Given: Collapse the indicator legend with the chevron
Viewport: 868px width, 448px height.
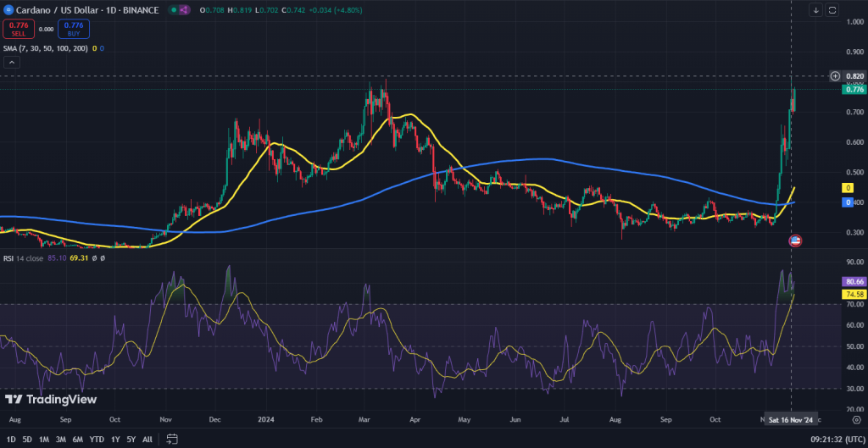Looking at the screenshot, I should [x=12, y=63].
